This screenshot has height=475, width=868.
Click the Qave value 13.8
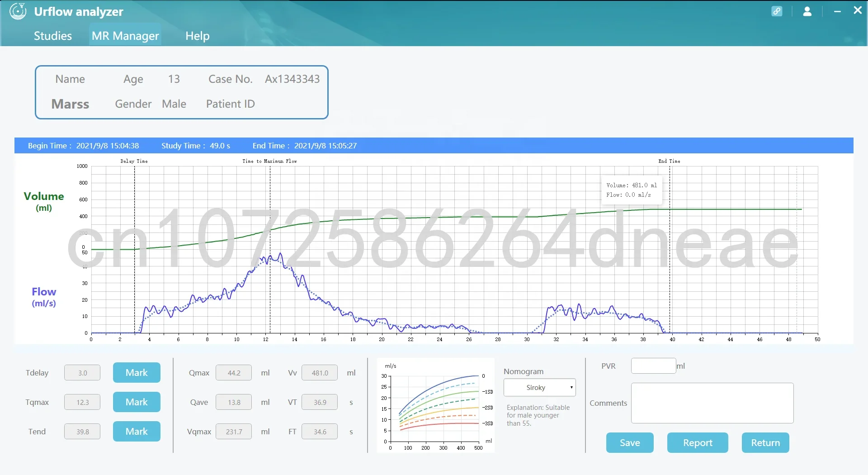234,403
